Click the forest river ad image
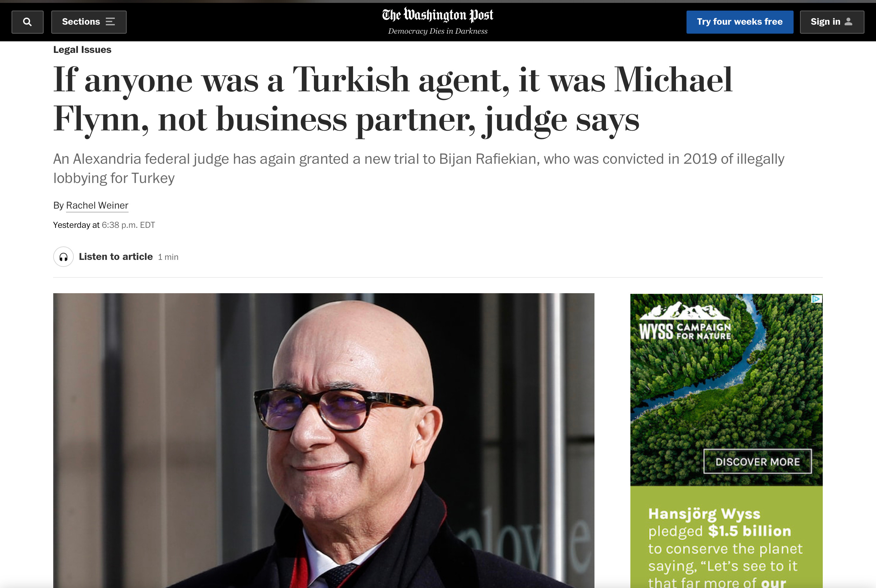The height and width of the screenshot is (588, 876). [x=726, y=390]
